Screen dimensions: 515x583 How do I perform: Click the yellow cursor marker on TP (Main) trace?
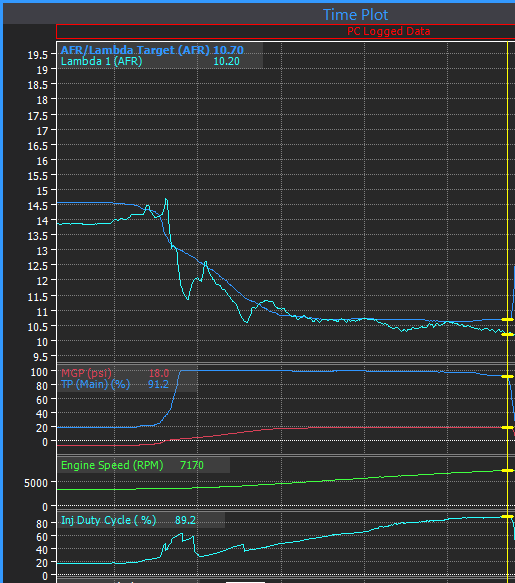coord(507,377)
